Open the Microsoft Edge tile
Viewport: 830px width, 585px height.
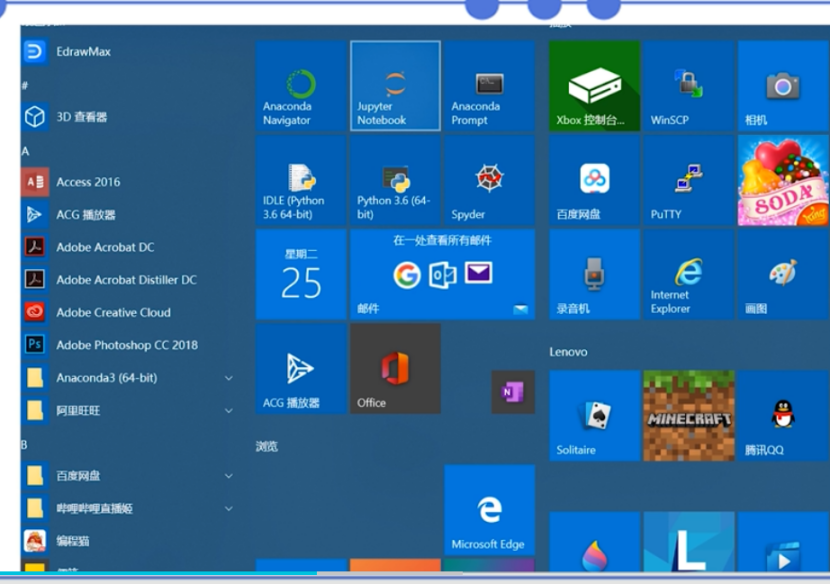tap(490, 510)
